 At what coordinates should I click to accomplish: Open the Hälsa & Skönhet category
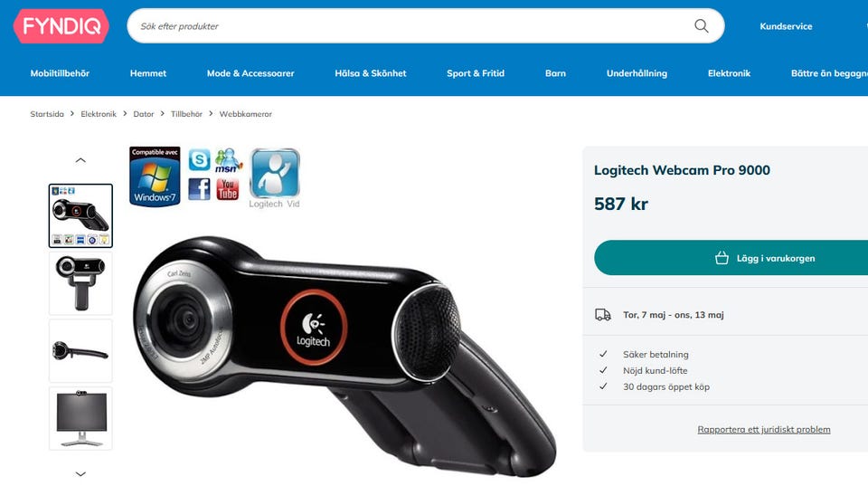(x=371, y=73)
